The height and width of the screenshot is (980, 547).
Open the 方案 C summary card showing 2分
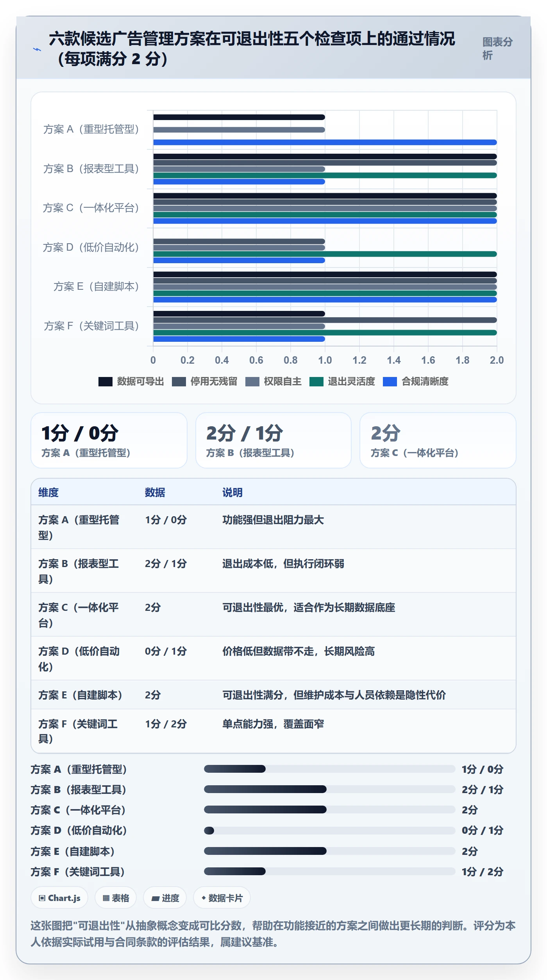tap(438, 440)
